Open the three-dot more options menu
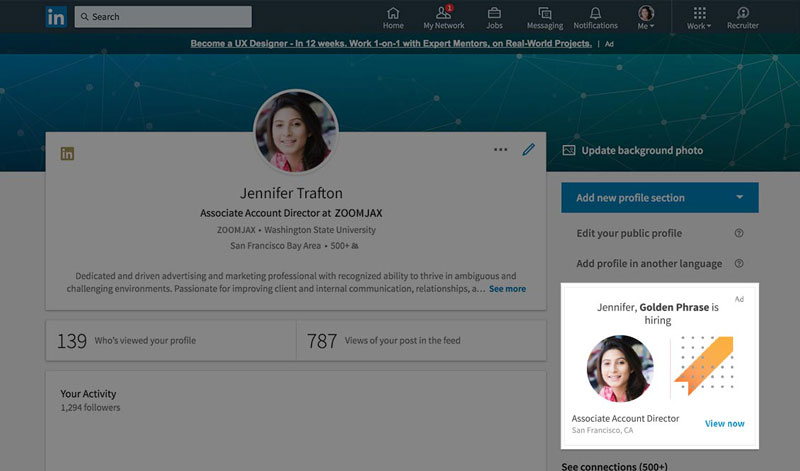The image size is (800, 471). (500, 150)
